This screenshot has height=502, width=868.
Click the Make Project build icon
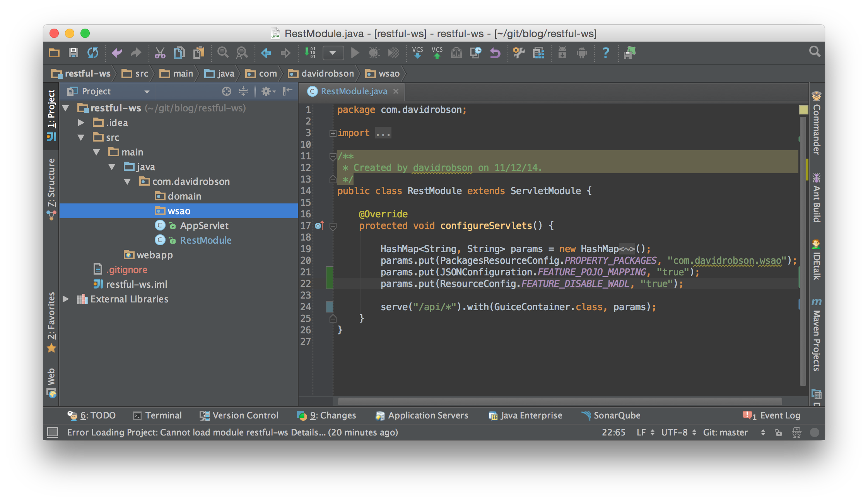pos(310,53)
